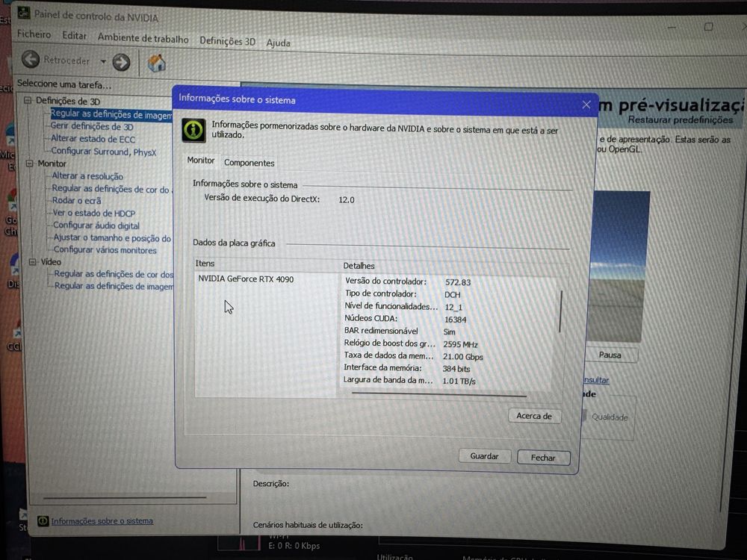747x560 pixels.
Task: Click the back arrow icon (Retroceder)
Action: (x=31, y=60)
